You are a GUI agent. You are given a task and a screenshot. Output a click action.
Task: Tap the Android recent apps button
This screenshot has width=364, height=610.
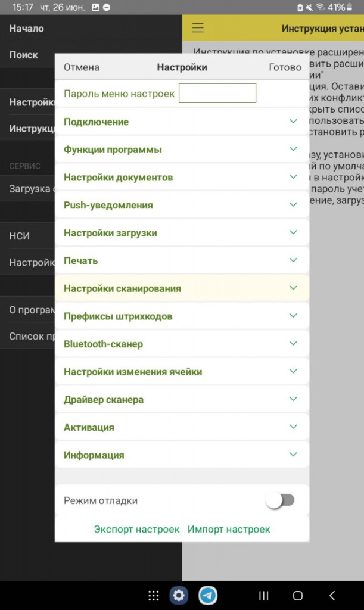264,595
